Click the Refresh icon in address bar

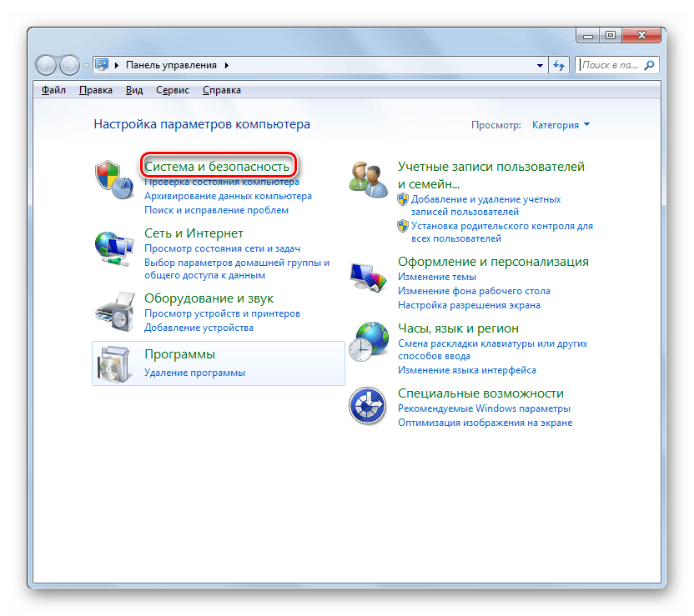pos(559,65)
